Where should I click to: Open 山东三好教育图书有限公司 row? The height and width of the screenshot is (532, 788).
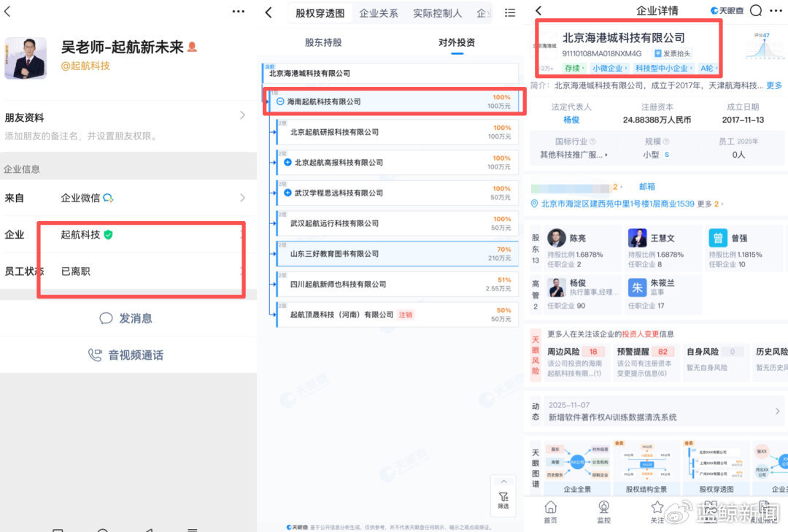[397, 253]
